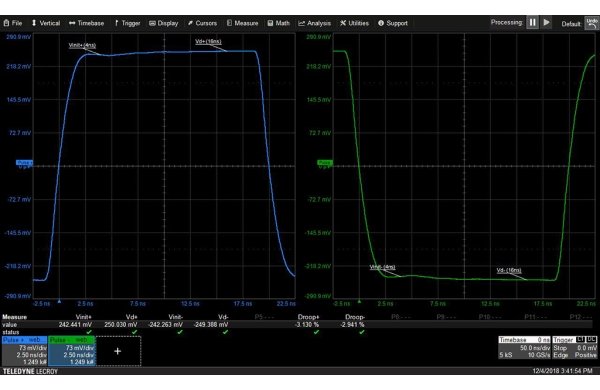Open the Measure menu

coord(242,23)
